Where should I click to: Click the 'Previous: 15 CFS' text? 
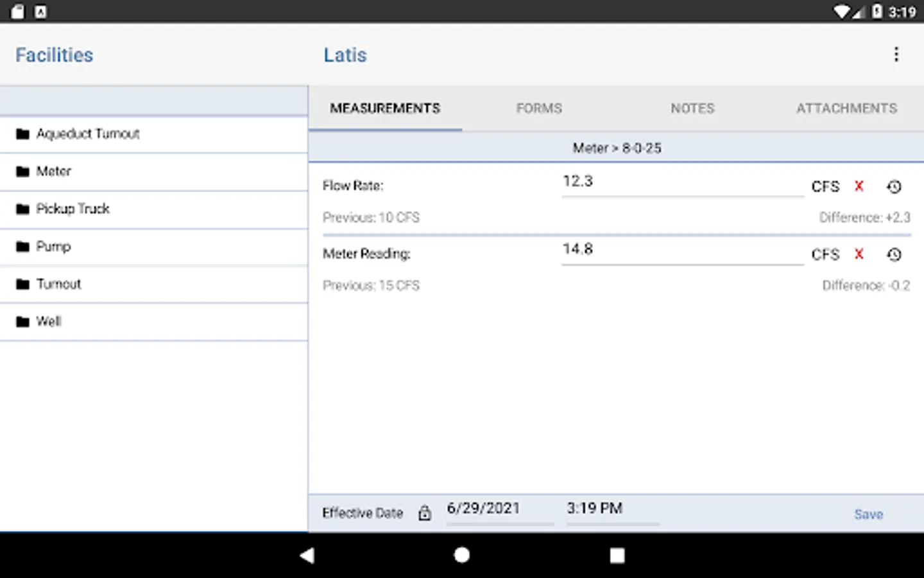[x=371, y=286]
